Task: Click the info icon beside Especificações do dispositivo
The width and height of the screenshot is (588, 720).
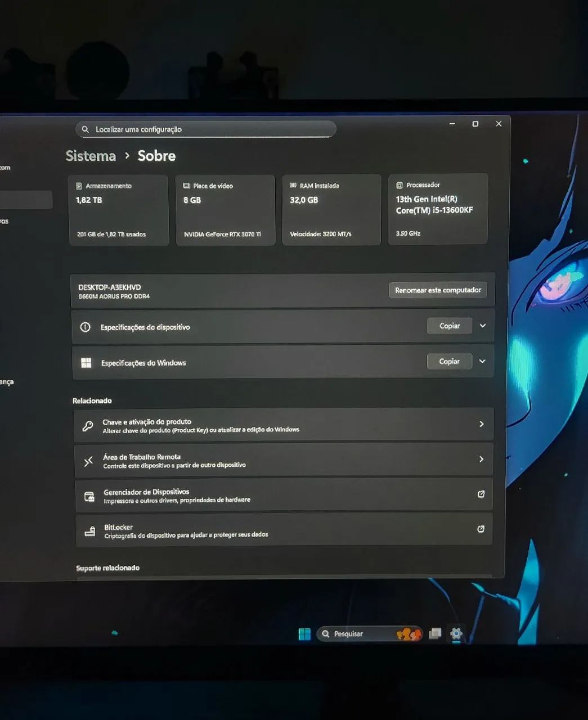Action: (x=85, y=327)
